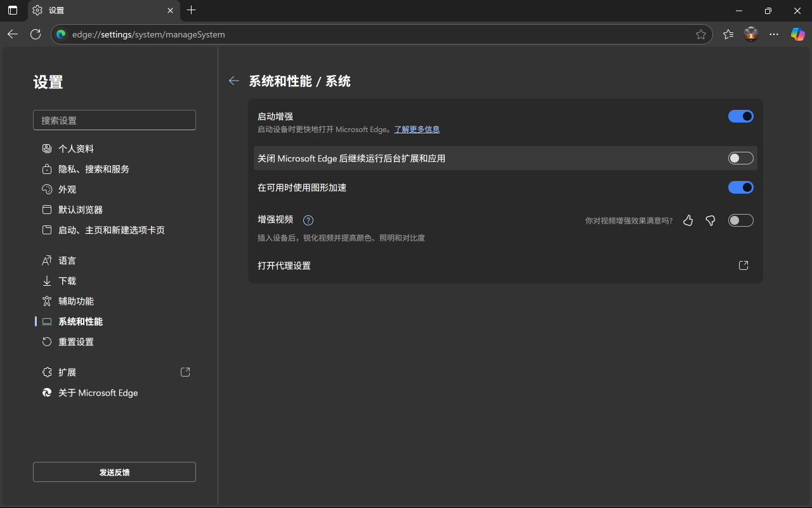The width and height of the screenshot is (812, 508).
Task: Open the 了解更多信息 link
Action: [x=417, y=130]
